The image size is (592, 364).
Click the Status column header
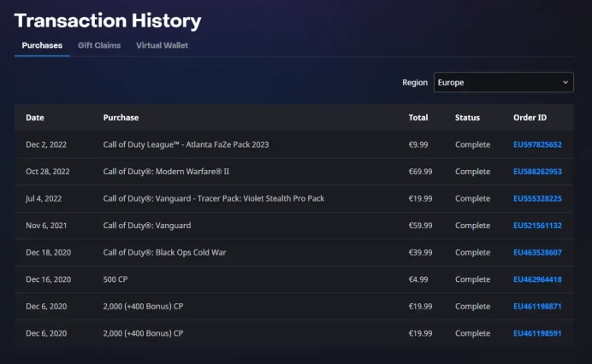point(467,118)
